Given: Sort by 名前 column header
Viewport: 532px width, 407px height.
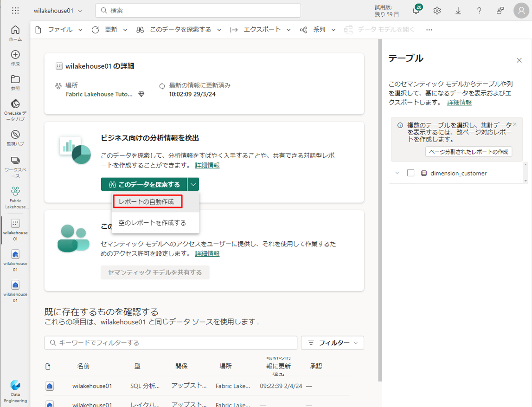Looking at the screenshot, I should 83,366.
